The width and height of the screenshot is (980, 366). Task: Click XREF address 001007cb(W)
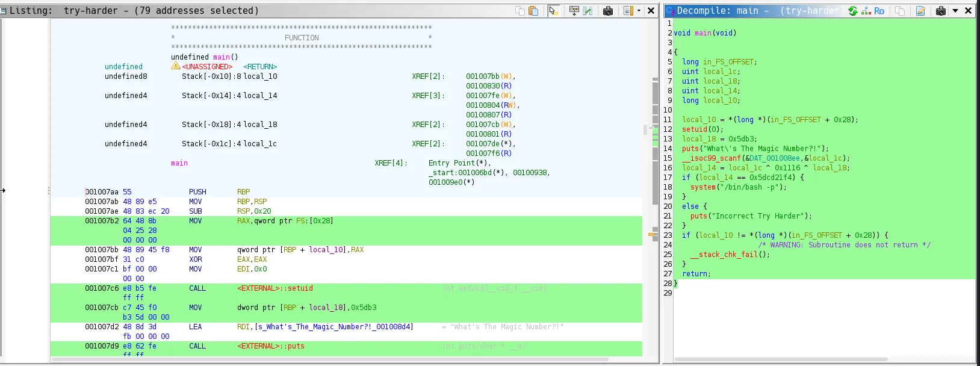pos(489,125)
